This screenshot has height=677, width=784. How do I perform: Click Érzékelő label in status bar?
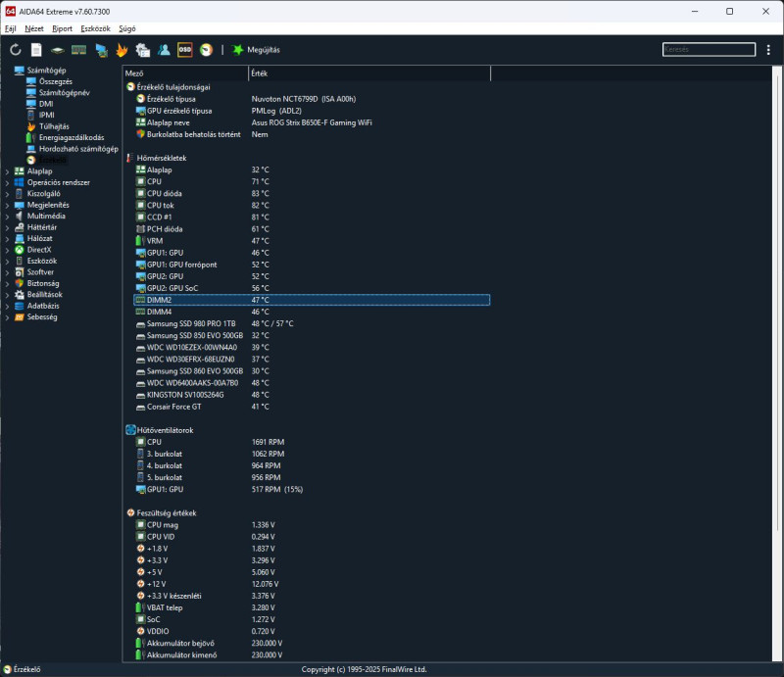(27, 669)
